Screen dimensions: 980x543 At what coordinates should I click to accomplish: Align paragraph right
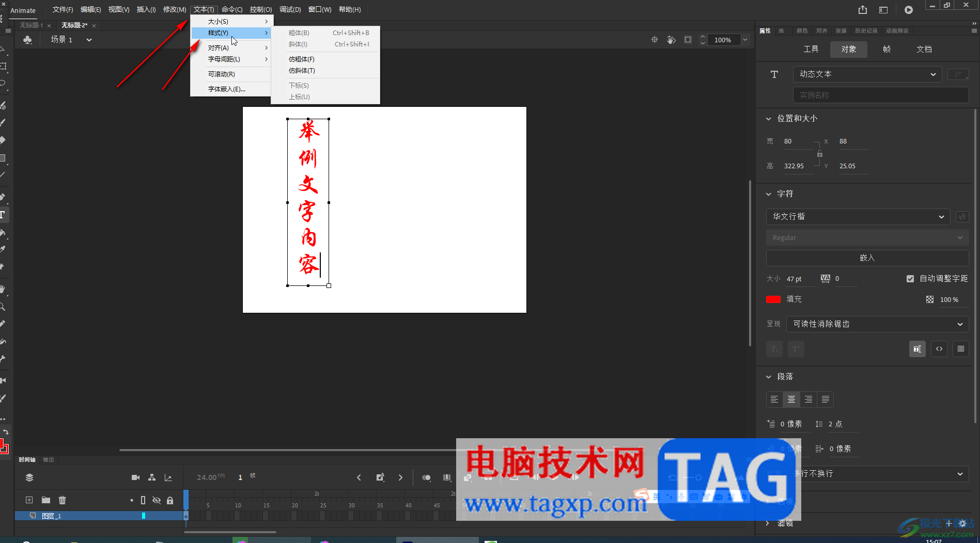808,399
